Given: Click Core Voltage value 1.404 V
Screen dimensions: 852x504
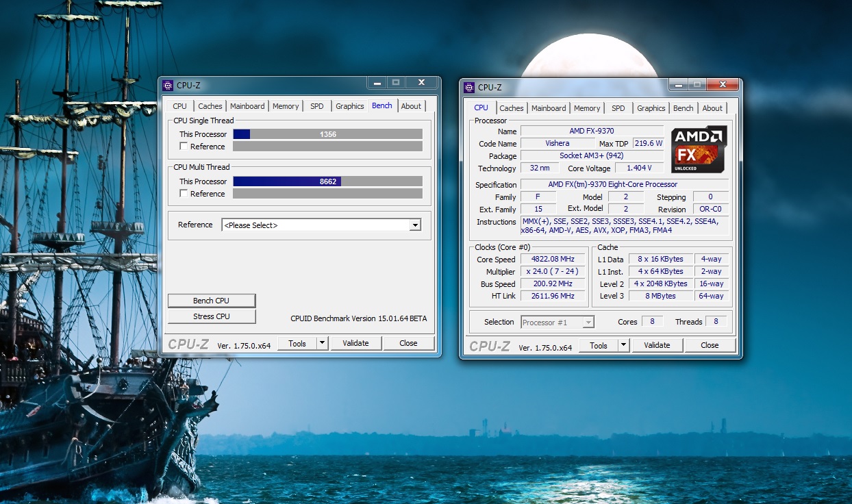Looking at the screenshot, I should coord(639,168).
